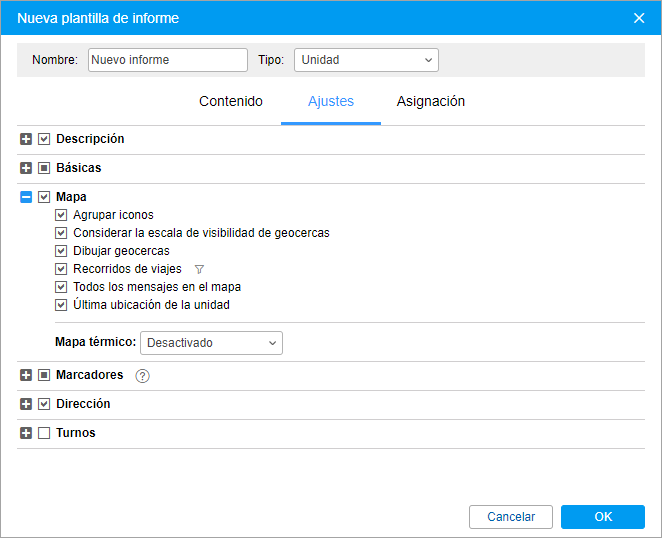This screenshot has height=538, width=662.
Task: Uncheck the Agrupar iconos checkbox
Action: pyautogui.click(x=61, y=215)
